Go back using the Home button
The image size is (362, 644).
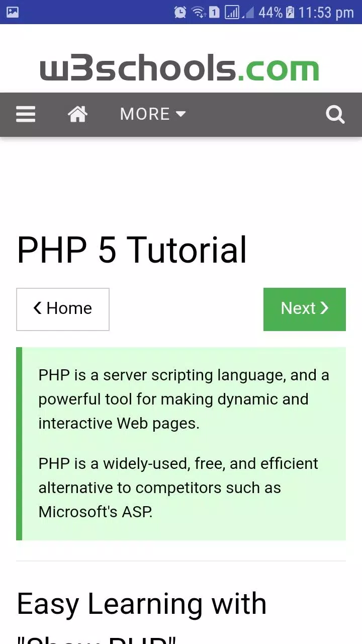[63, 309]
